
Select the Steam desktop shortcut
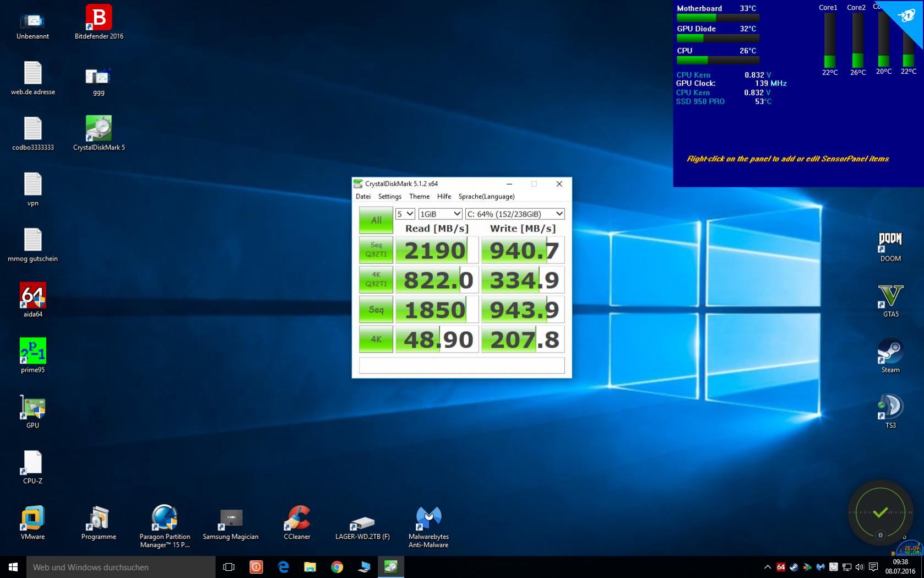coord(890,356)
